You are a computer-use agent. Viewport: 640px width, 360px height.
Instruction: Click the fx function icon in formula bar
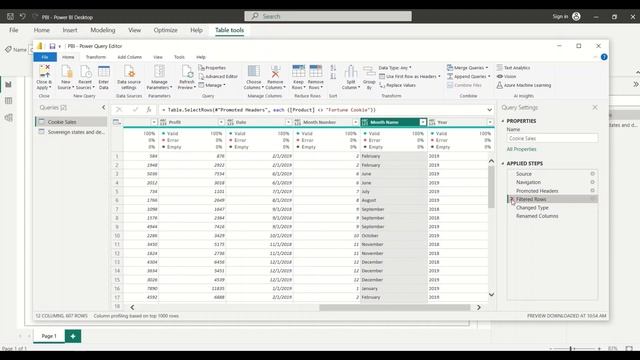pyautogui.click(x=149, y=109)
